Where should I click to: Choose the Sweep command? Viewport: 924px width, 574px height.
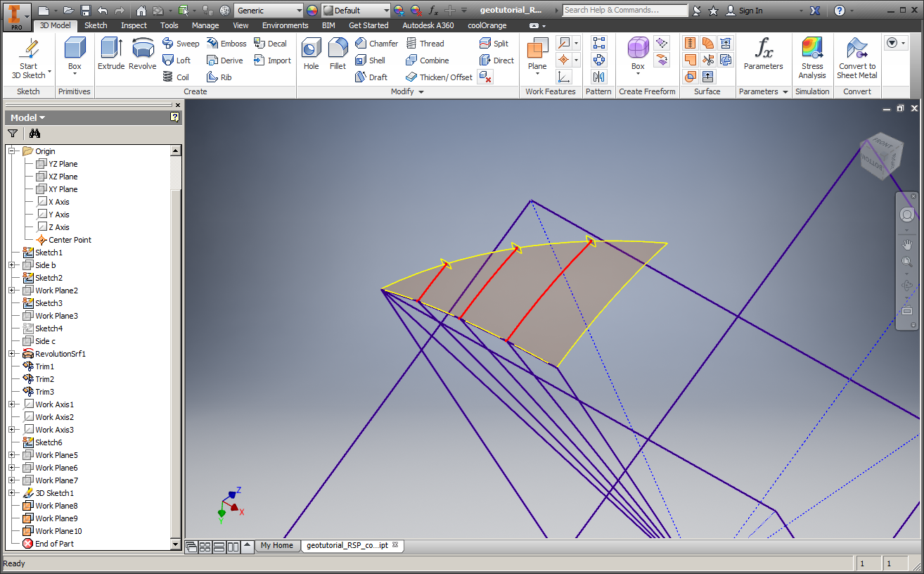(x=181, y=44)
